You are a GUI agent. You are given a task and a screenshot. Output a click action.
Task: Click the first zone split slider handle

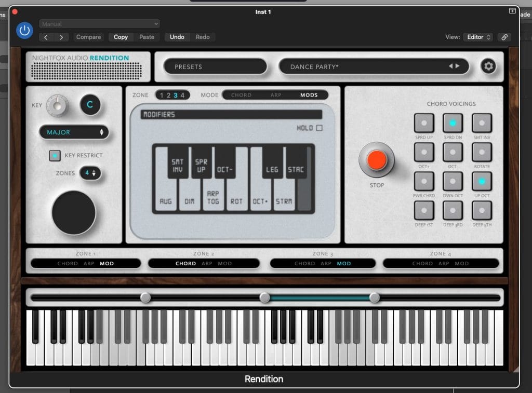(x=145, y=297)
